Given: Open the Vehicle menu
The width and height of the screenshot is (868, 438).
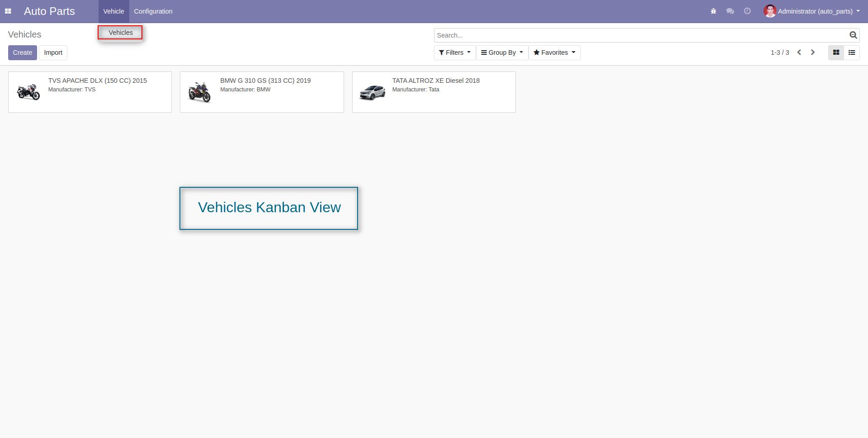Looking at the screenshot, I should point(113,11).
